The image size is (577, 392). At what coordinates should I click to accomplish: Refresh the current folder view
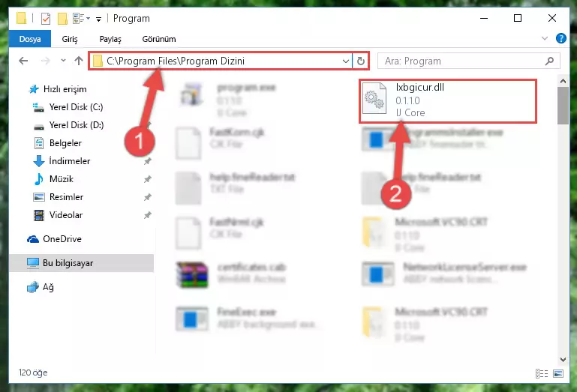click(x=361, y=61)
